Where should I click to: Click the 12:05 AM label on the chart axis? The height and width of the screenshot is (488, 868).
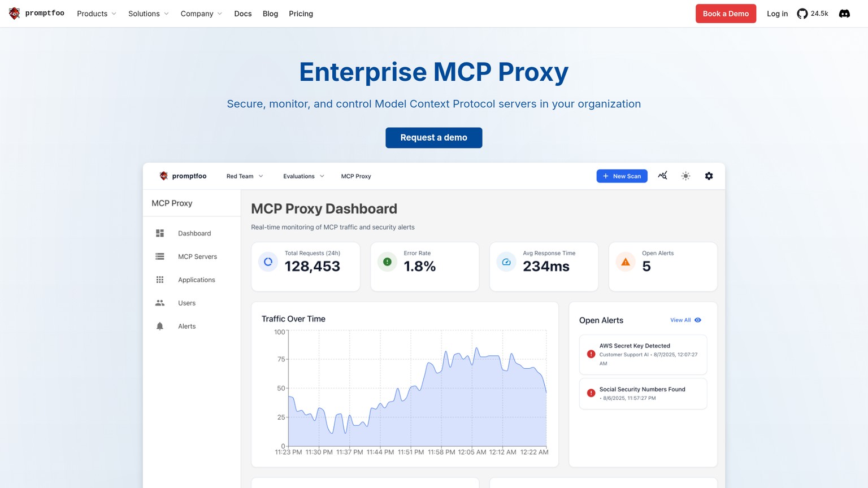pyautogui.click(x=472, y=452)
